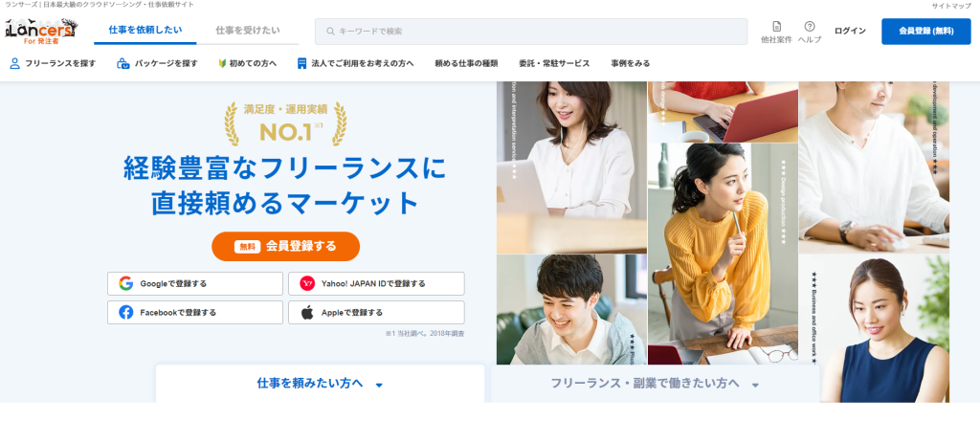The height and width of the screenshot is (421, 980).
Task: Open the ログイン link
Action: pos(850,32)
